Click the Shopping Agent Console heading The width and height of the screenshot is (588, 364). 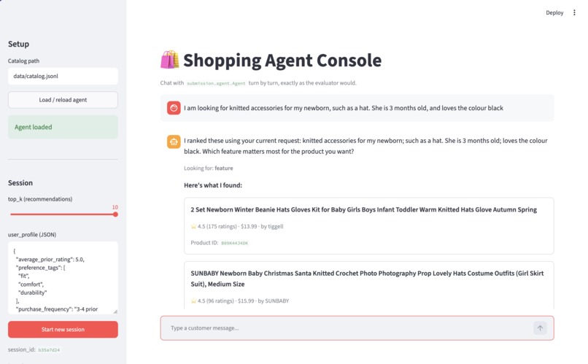pos(282,61)
